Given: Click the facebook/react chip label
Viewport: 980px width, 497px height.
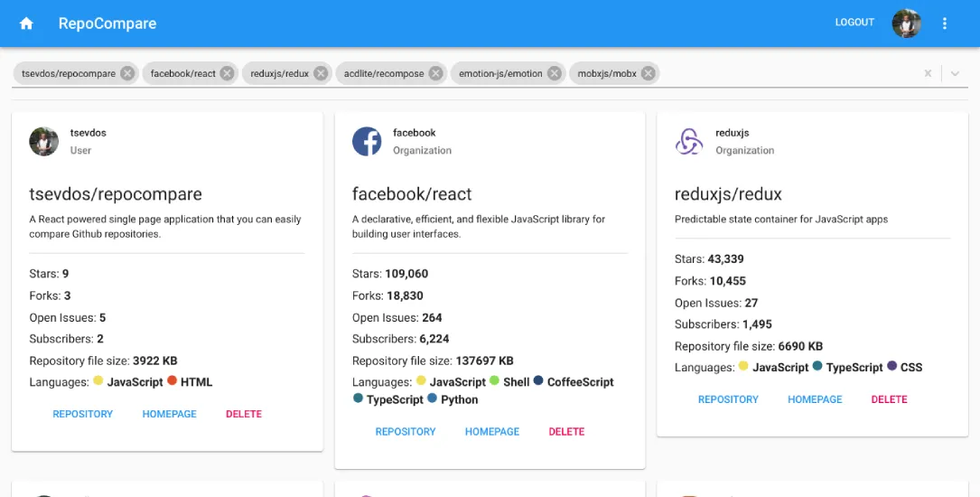Looking at the screenshot, I should [x=182, y=73].
